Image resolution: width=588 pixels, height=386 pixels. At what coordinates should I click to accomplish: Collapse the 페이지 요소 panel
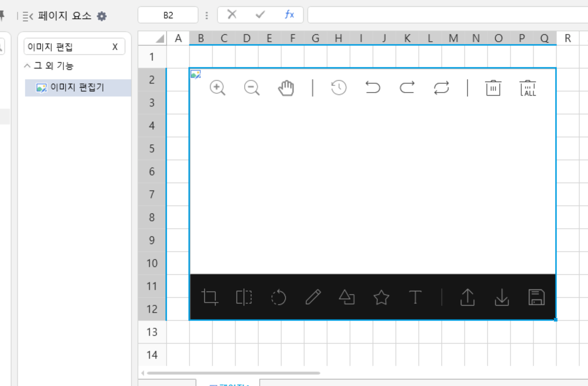(28, 16)
